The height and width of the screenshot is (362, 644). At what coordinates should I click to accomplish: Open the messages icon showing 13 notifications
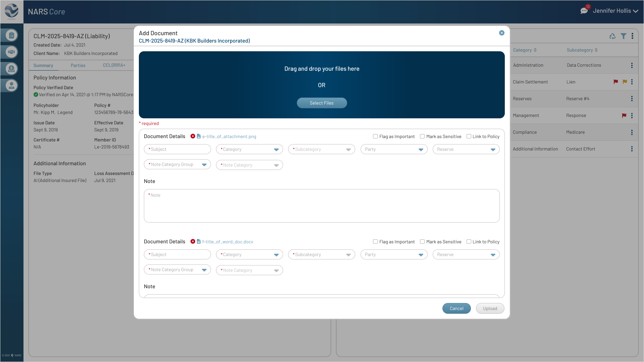click(x=584, y=10)
